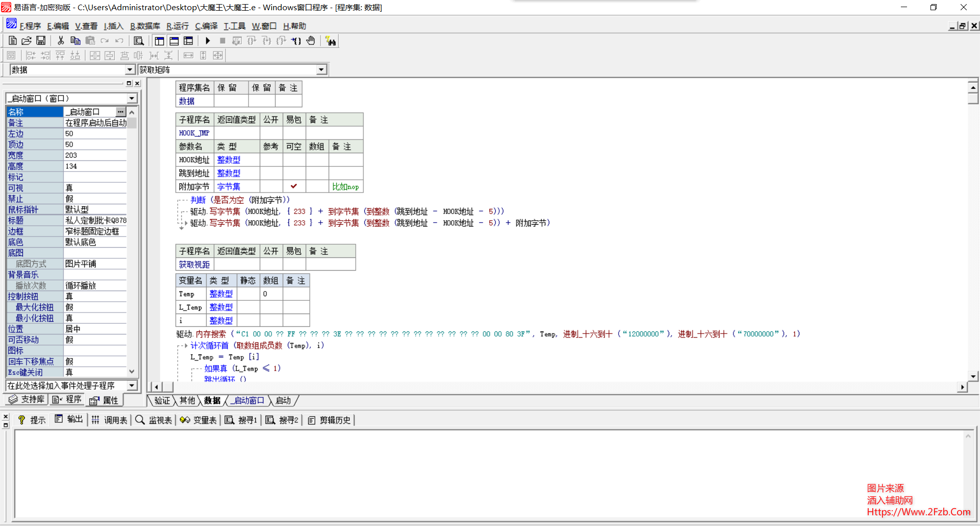The image size is (980, 526).
Task: Click the code editor vertical scroll-down arrow
Action: pos(973,376)
